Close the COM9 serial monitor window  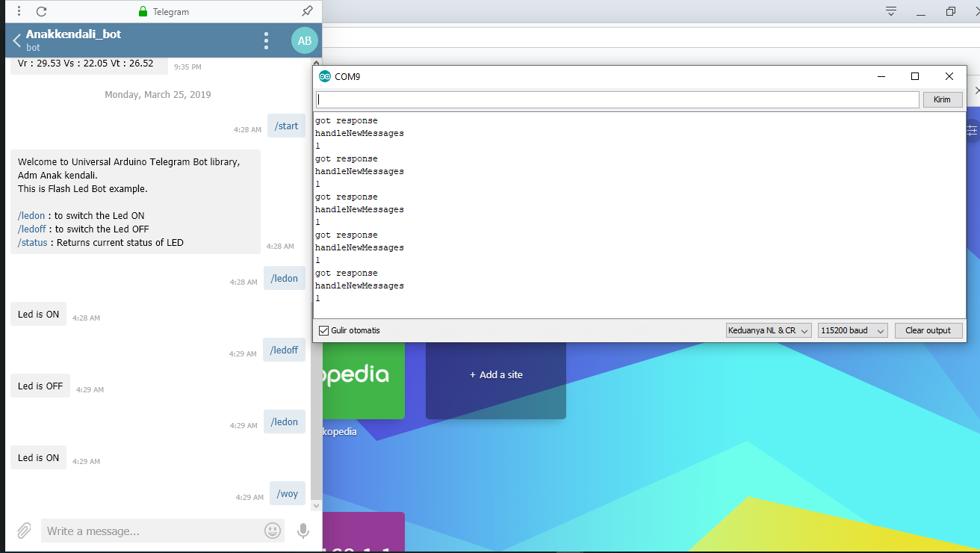tap(949, 76)
